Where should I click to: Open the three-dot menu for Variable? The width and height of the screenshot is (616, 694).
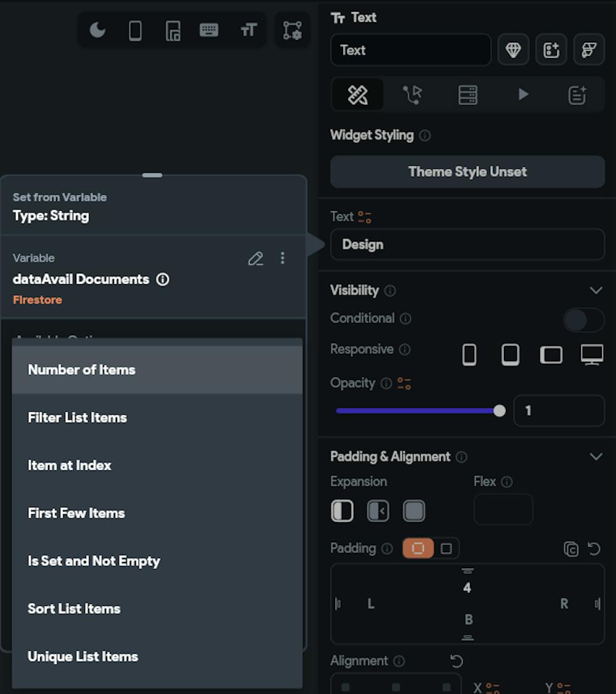point(283,258)
